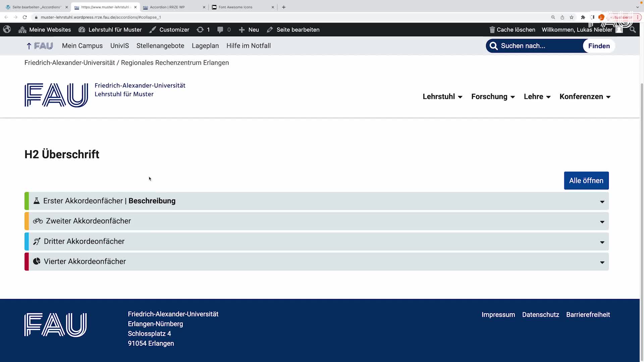The height and width of the screenshot is (362, 644).
Task: Click the bicycle icon in second accordion
Action: [x=38, y=221]
